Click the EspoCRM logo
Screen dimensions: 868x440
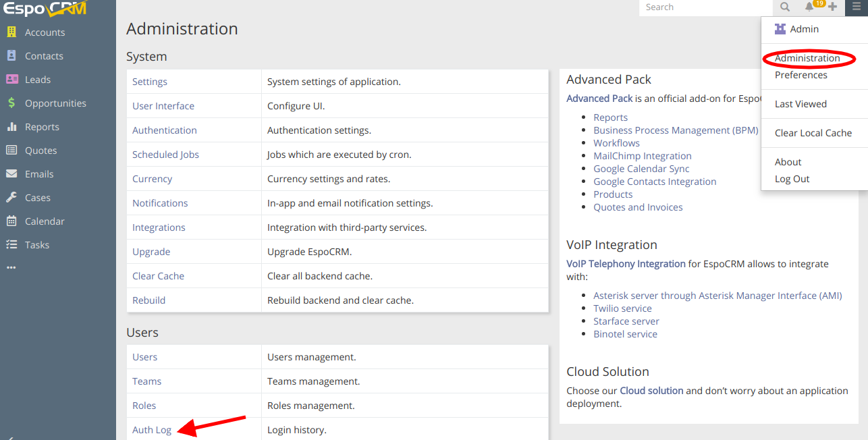(45, 9)
